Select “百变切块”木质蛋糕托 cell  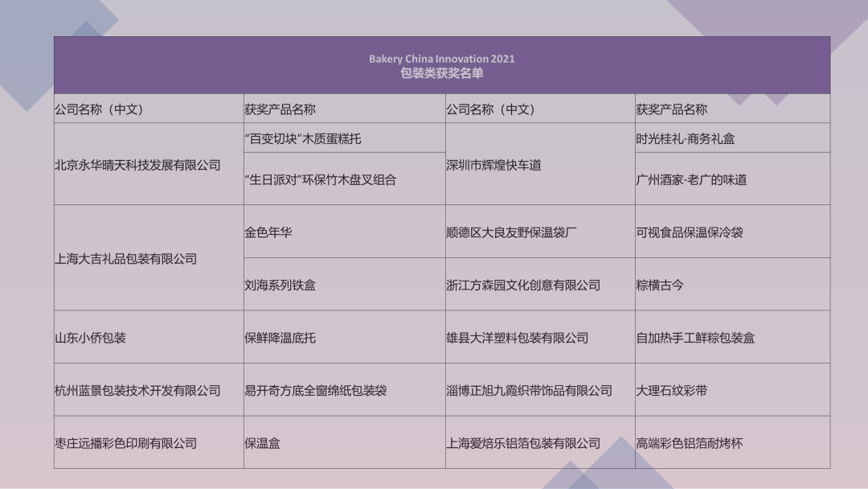344,138
